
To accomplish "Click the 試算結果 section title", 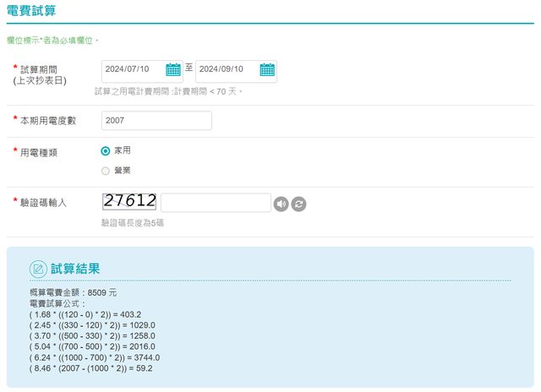I will (x=75, y=269).
